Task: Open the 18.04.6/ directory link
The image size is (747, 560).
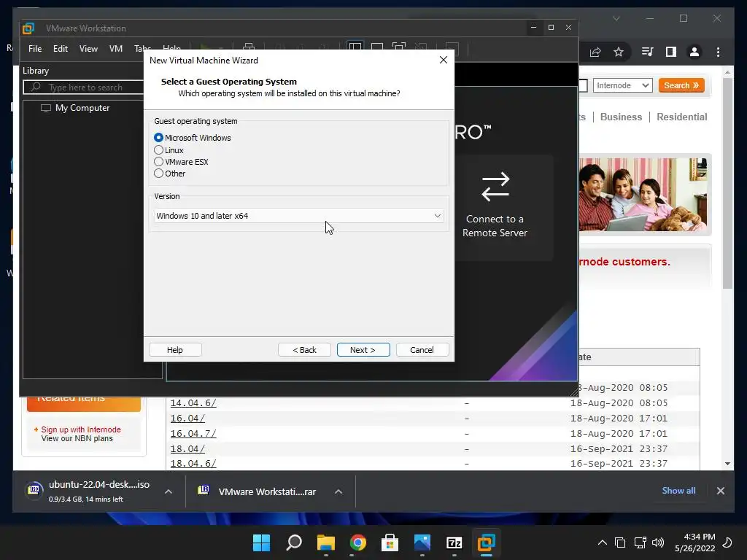Action: pyautogui.click(x=193, y=463)
